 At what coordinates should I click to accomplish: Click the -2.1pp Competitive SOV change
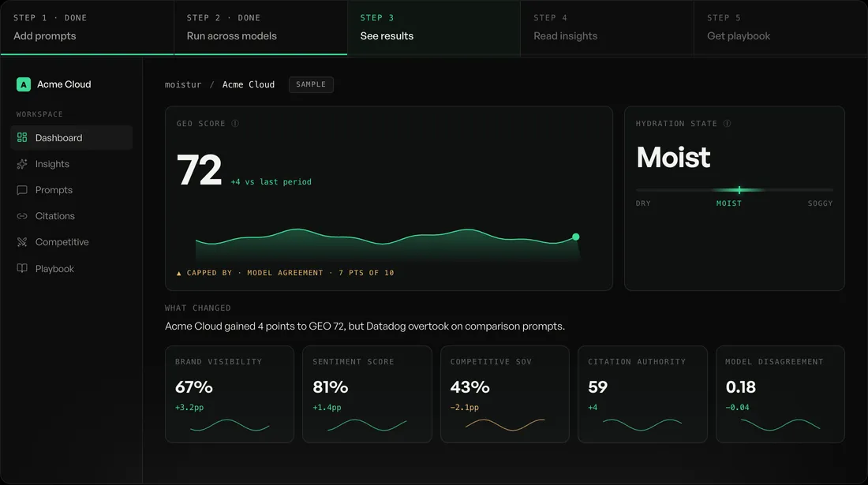point(465,408)
